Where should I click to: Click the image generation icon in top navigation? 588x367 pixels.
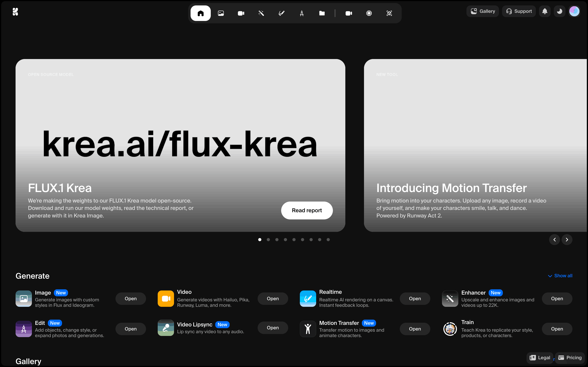(221, 13)
